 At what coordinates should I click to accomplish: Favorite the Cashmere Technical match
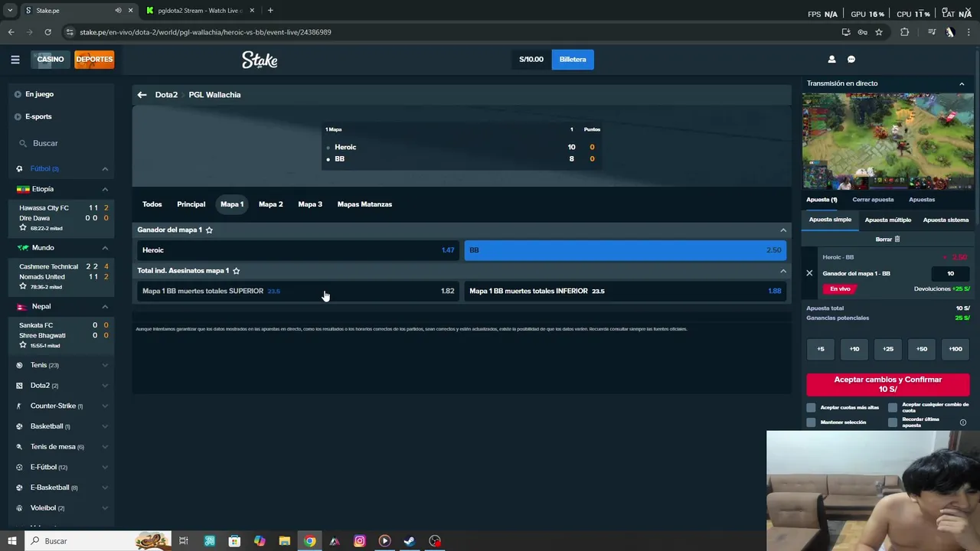click(23, 287)
